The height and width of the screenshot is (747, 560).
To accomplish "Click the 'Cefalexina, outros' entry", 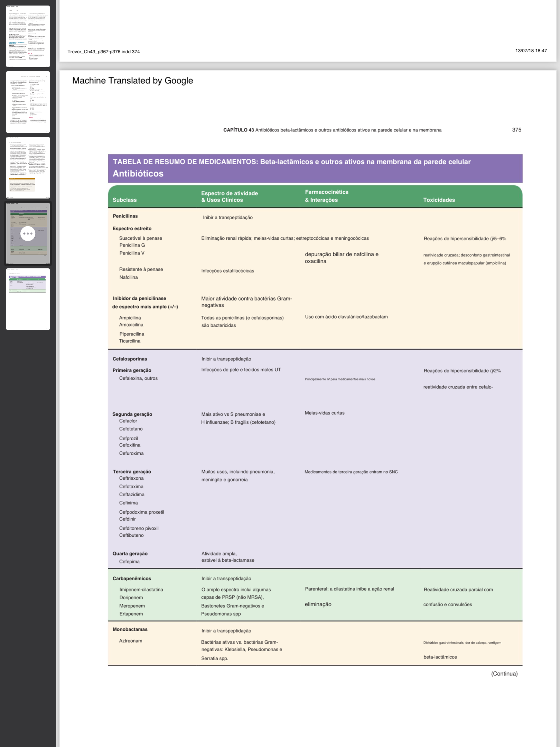I will 138,378.
